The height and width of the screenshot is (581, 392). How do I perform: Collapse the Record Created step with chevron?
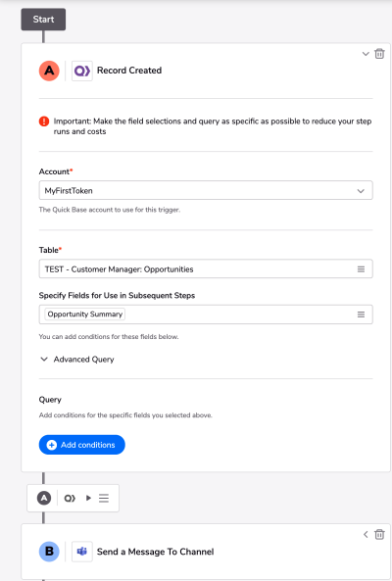[366, 54]
